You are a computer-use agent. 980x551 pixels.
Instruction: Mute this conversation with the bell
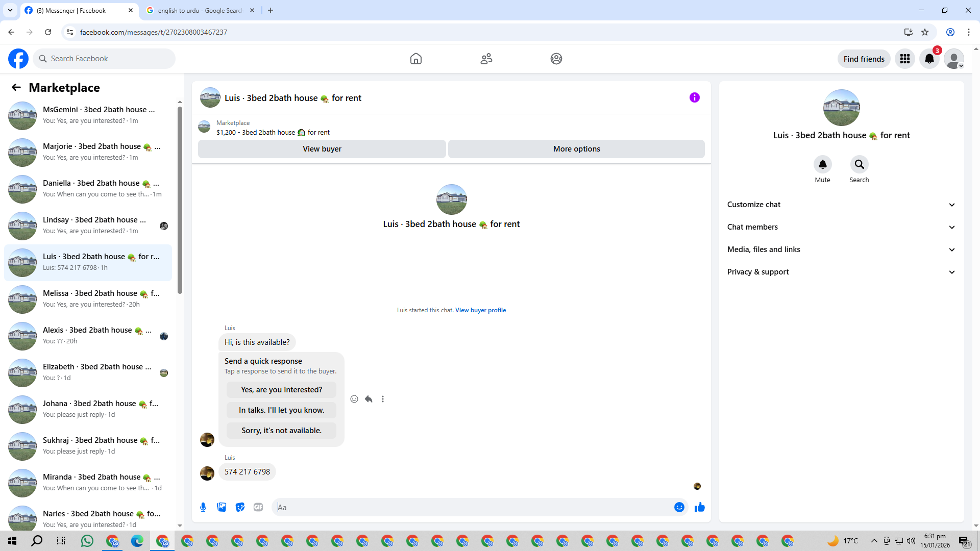coord(822,164)
